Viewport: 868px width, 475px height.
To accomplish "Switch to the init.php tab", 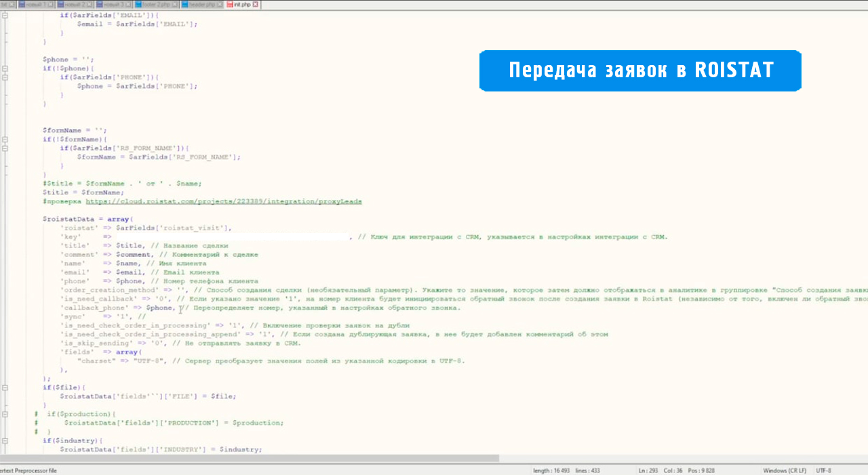I will 242,4.
